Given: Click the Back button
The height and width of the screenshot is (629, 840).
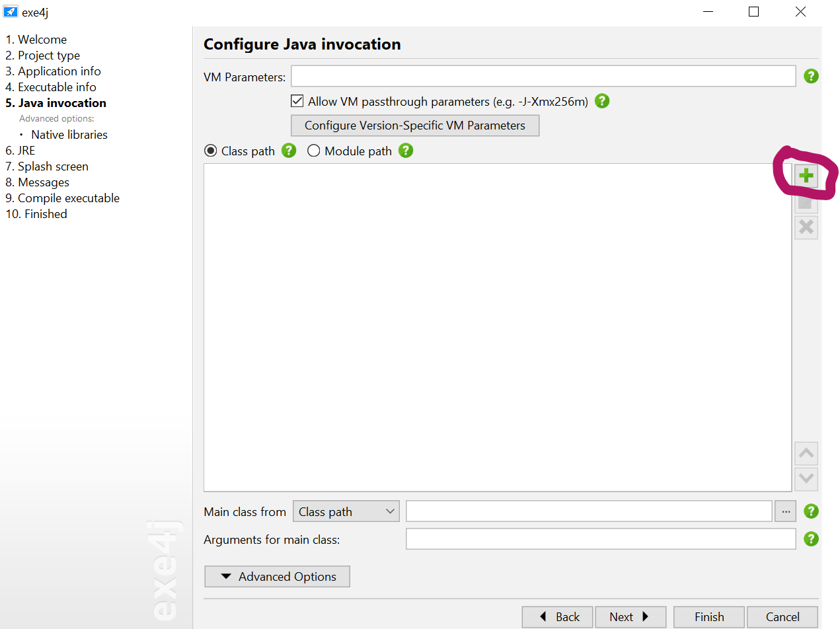Looking at the screenshot, I should [558, 617].
